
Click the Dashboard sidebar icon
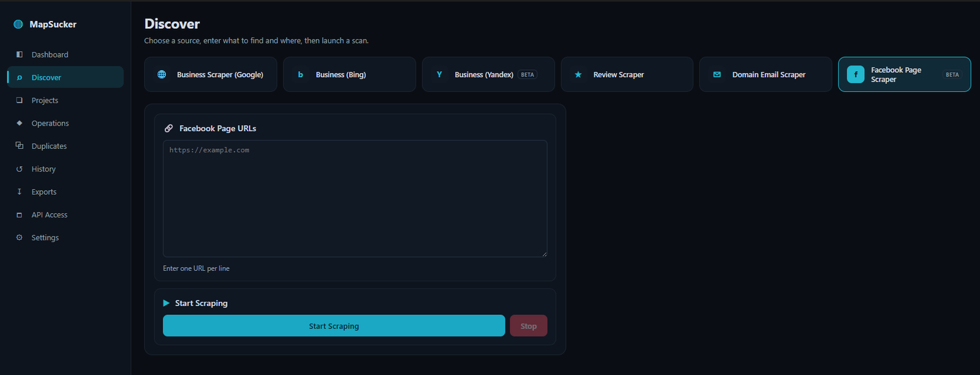(x=20, y=55)
